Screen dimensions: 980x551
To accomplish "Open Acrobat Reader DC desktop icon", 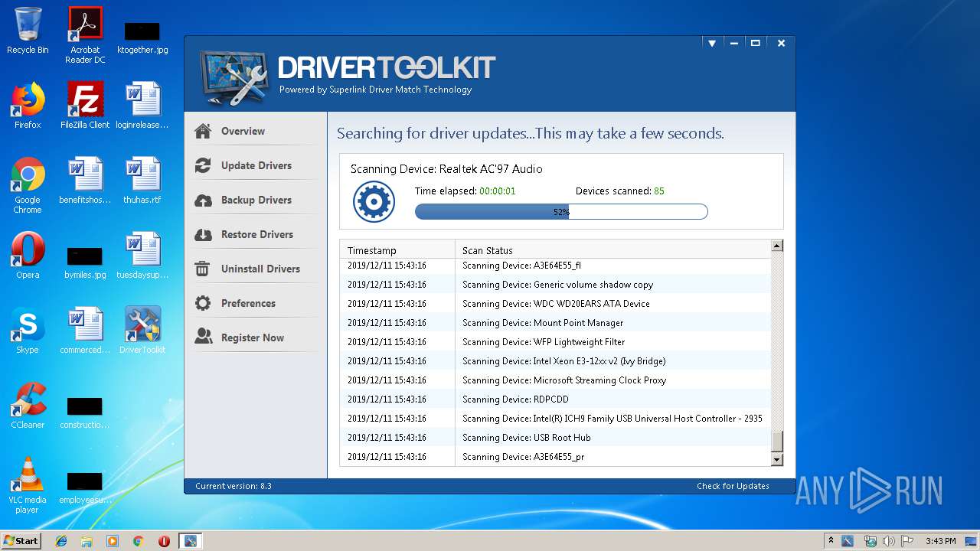I will coord(85,34).
